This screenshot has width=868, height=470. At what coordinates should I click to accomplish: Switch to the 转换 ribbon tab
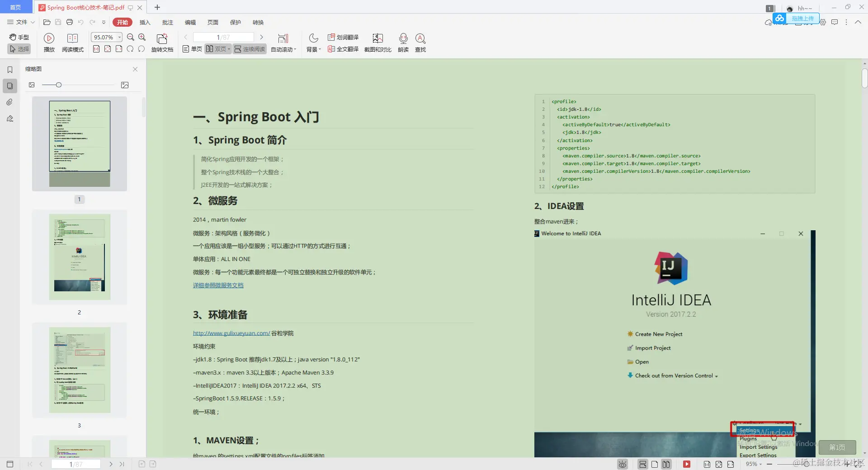click(258, 22)
